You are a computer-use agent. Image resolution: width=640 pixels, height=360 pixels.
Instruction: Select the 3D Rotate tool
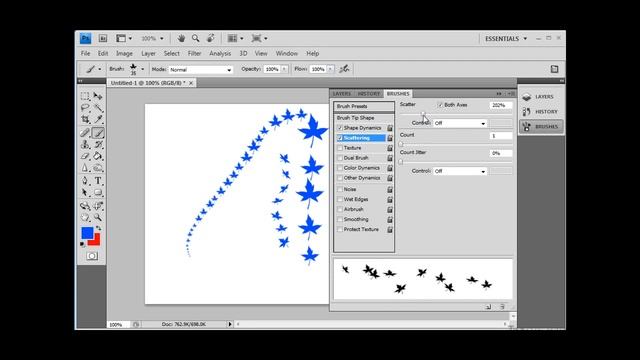85,206
